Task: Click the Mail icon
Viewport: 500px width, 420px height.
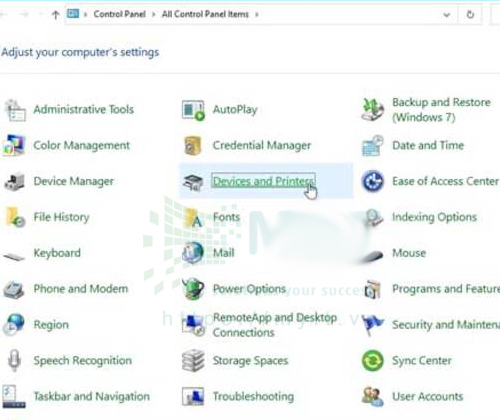Action: pyautogui.click(x=193, y=252)
